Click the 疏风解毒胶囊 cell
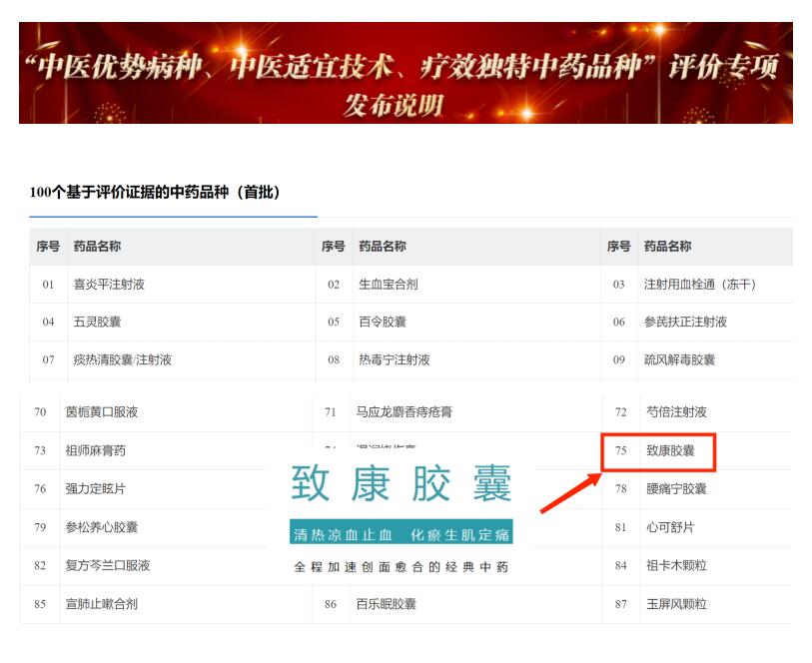The image size is (812, 663). click(679, 360)
